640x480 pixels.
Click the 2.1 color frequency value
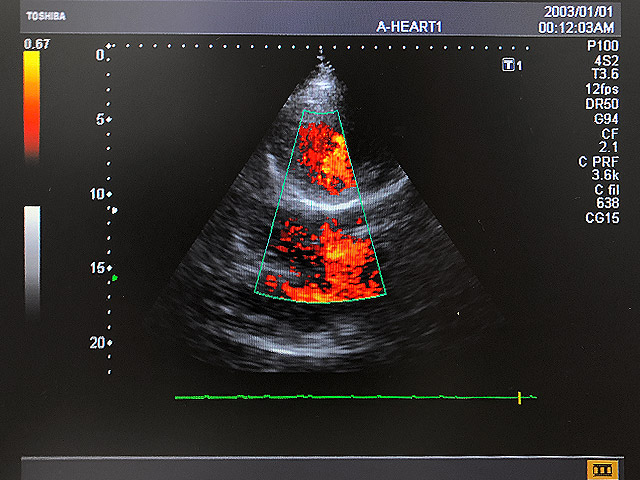click(x=609, y=147)
